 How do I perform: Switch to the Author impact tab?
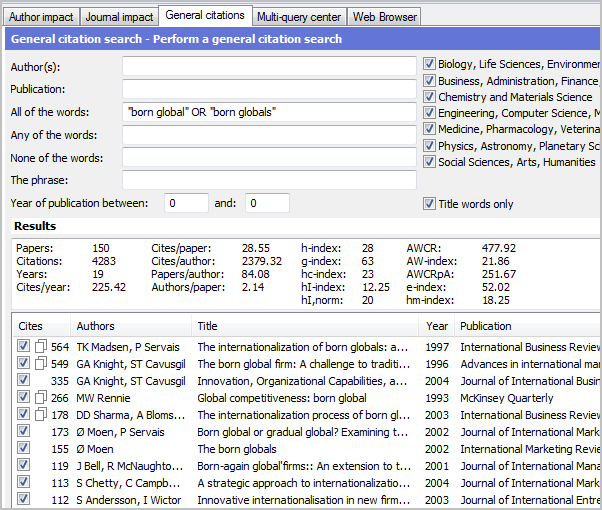[41, 17]
